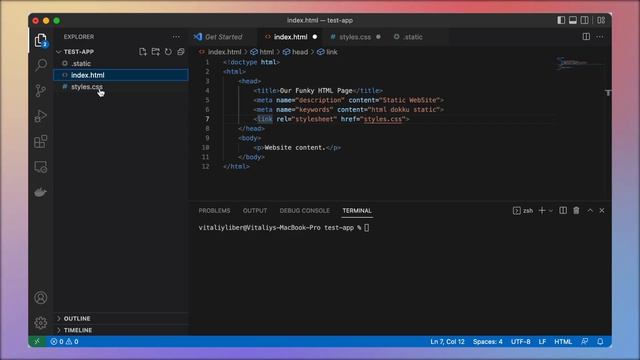The image size is (640, 360).
Task: Click the zsh terminal label
Action: 528,211
